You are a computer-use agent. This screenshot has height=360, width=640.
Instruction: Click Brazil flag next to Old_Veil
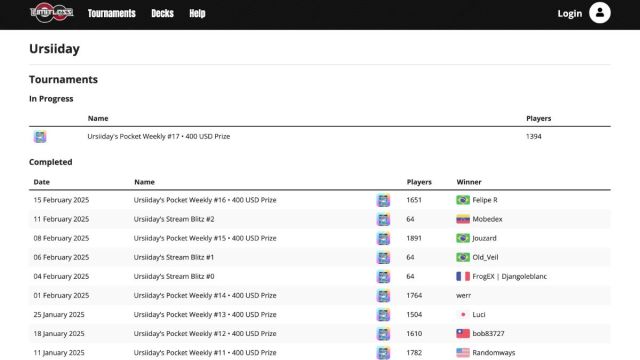pyautogui.click(x=463, y=258)
